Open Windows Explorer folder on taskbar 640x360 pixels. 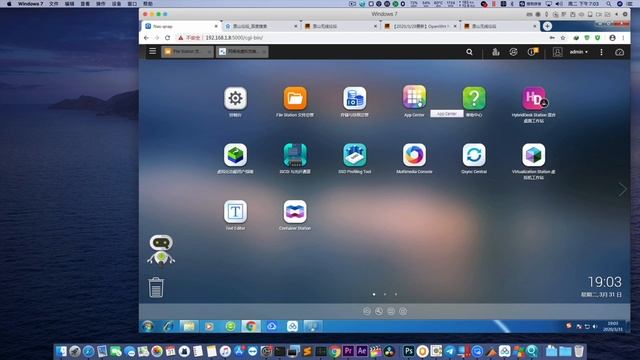[x=189, y=326]
